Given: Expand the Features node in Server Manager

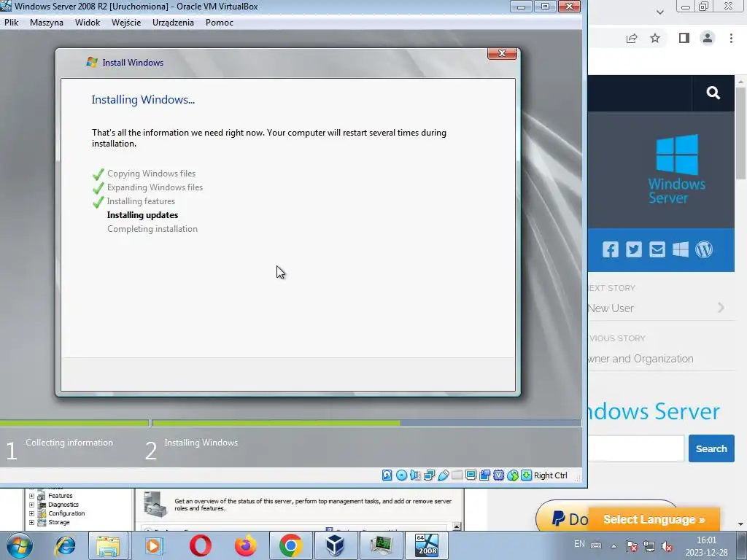Looking at the screenshot, I should point(31,496).
